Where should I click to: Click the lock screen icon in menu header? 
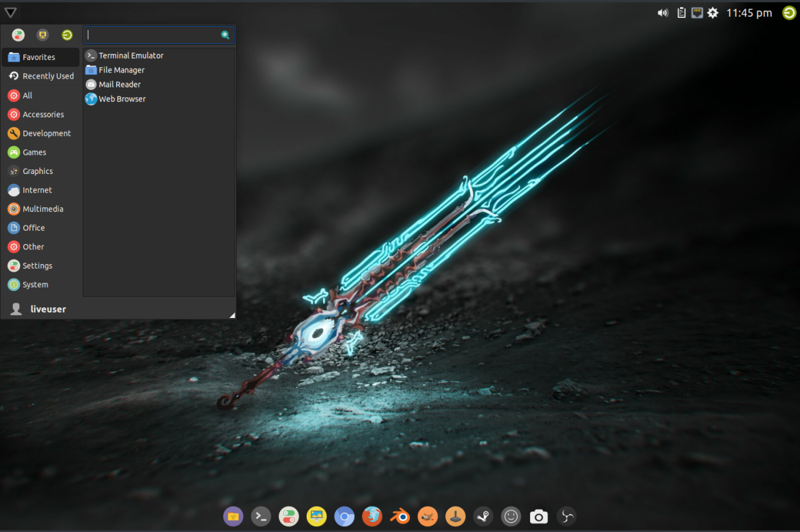pos(43,35)
